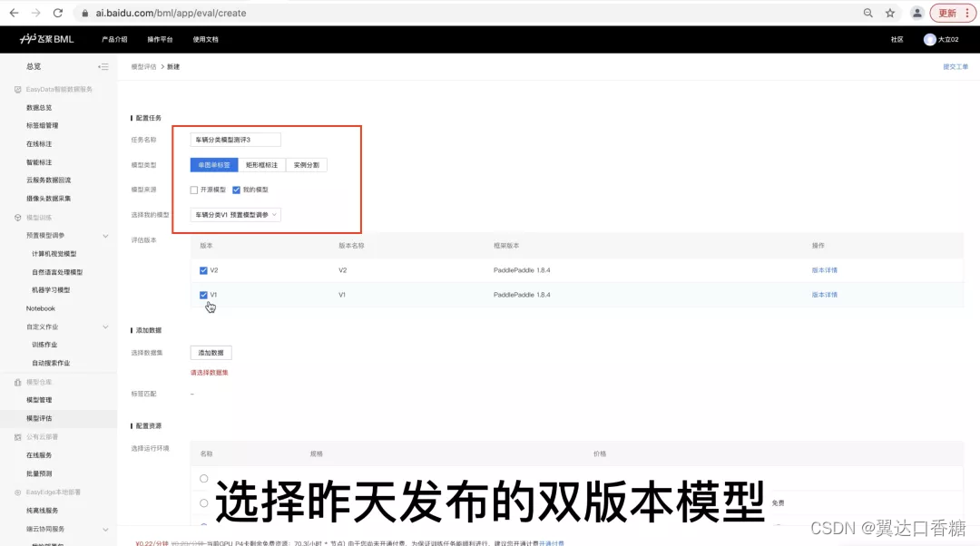The width and height of the screenshot is (980, 546).
Task: Open 自然语言处理模型 in the sidebar
Action: pos(57,272)
